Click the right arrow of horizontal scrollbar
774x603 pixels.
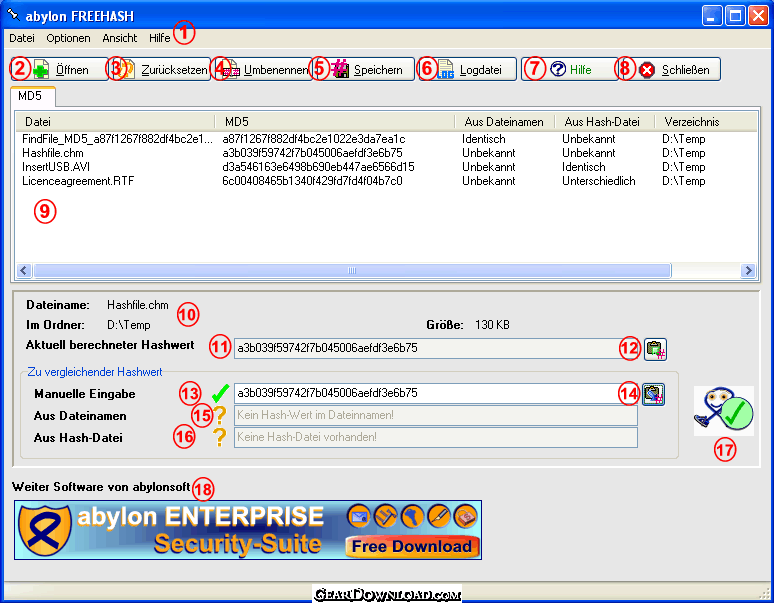click(x=748, y=270)
